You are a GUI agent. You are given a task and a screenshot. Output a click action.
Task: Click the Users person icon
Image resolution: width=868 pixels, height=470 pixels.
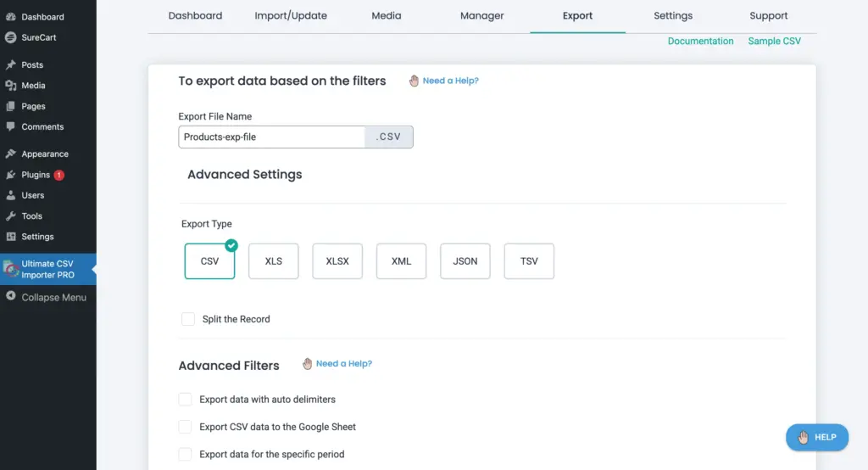[10, 195]
